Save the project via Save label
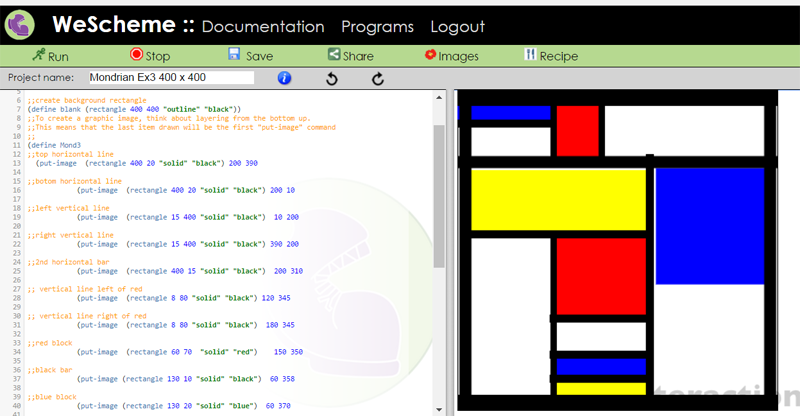Screen dimensions: 800x416 click(x=260, y=56)
